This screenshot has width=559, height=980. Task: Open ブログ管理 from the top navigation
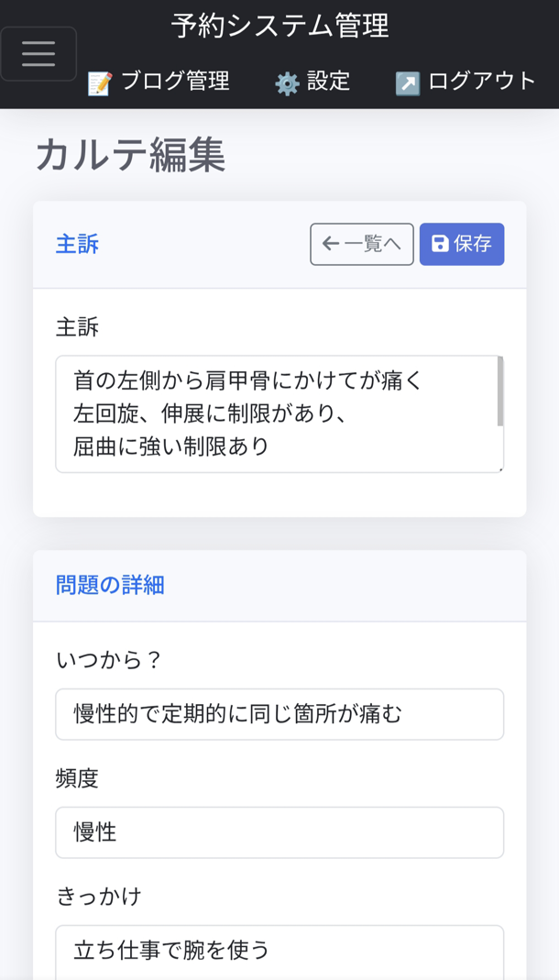click(178, 82)
